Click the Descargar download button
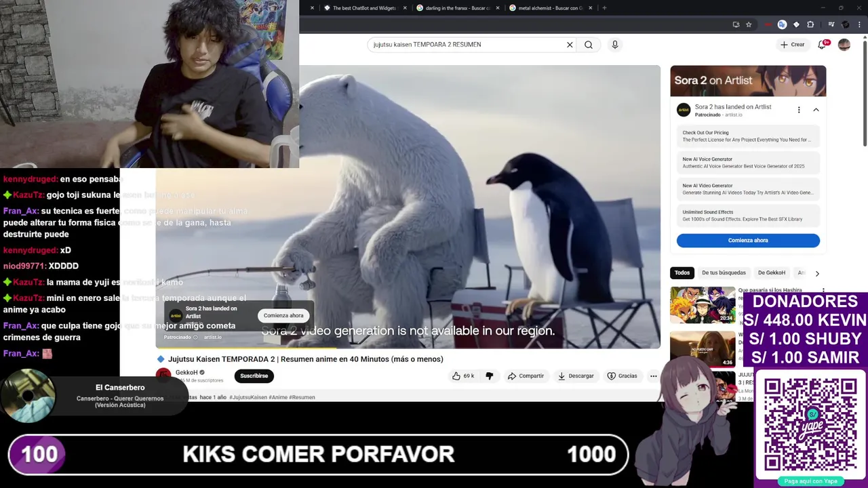 click(576, 376)
